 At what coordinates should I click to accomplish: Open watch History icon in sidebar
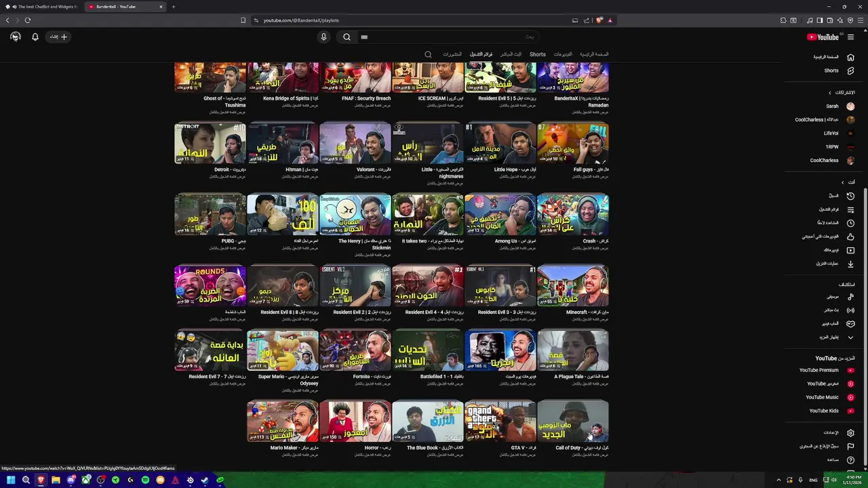(850, 196)
